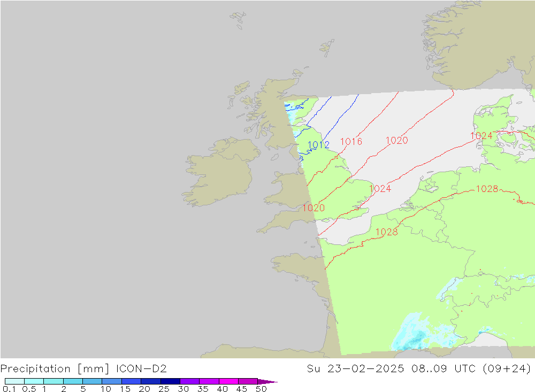Click the legend value label '10'
Image resolution: width=535 pixels, height=392 pixels.
[x=106, y=389]
